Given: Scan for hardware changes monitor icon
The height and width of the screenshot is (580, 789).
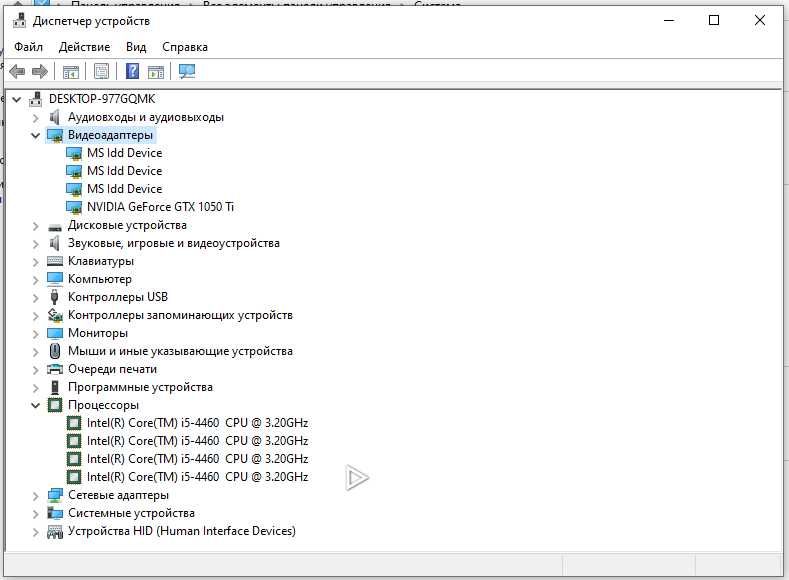Looking at the screenshot, I should (187, 71).
